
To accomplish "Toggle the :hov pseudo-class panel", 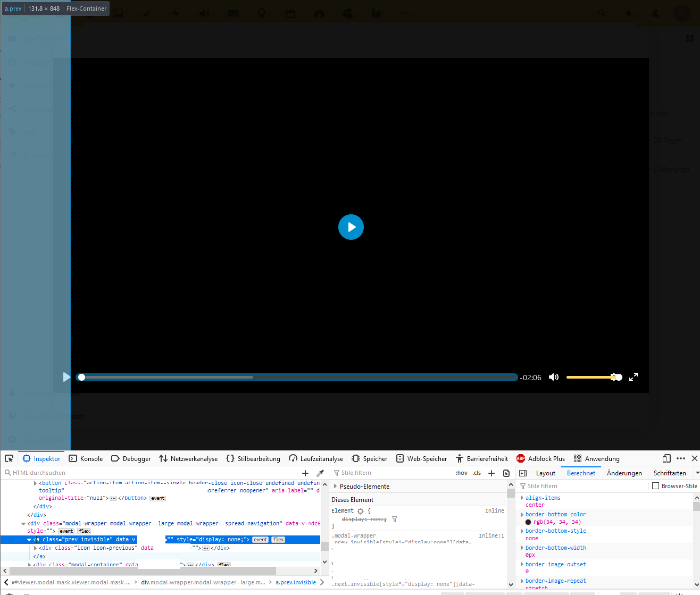I will (x=461, y=472).
